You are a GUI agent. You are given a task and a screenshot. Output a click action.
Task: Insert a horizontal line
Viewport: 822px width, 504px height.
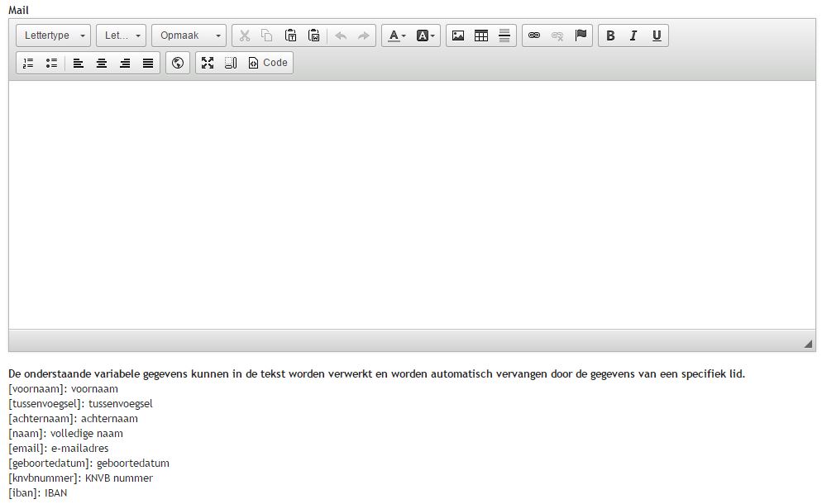point(504,36)
